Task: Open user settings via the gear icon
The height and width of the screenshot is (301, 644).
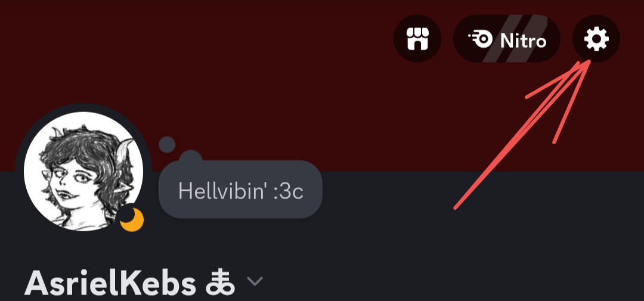Action: (596, 39)
